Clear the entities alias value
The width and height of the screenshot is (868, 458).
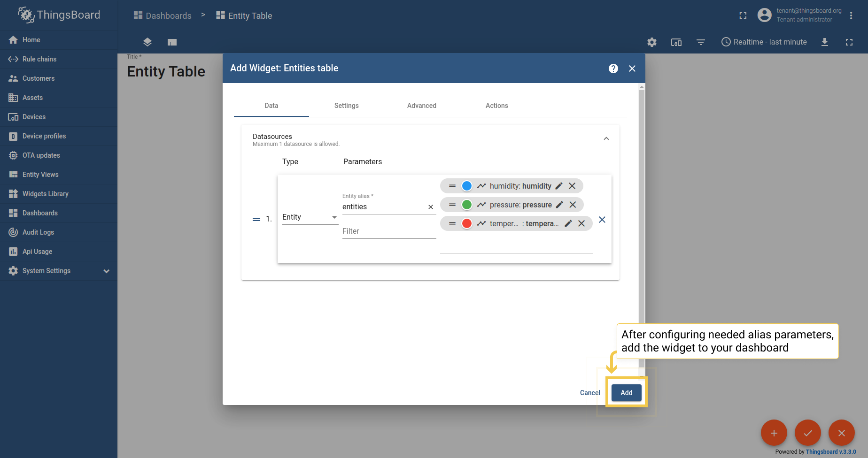point(431,207)
